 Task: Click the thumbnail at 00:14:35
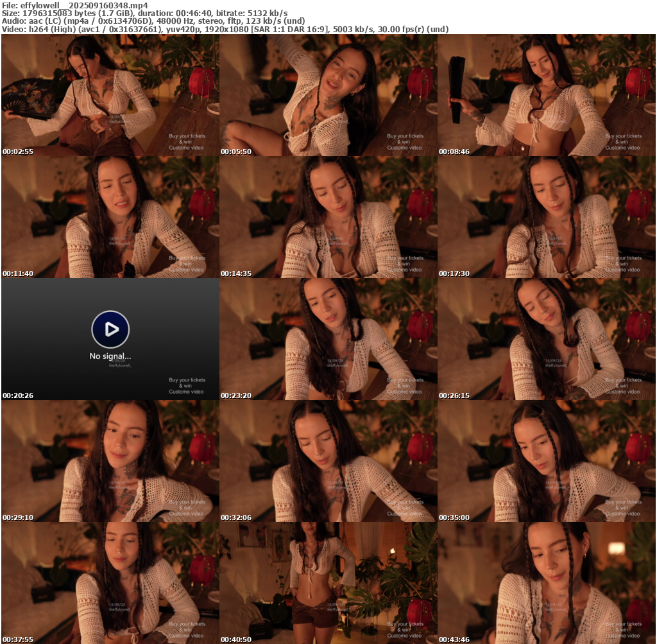[328, 217]
